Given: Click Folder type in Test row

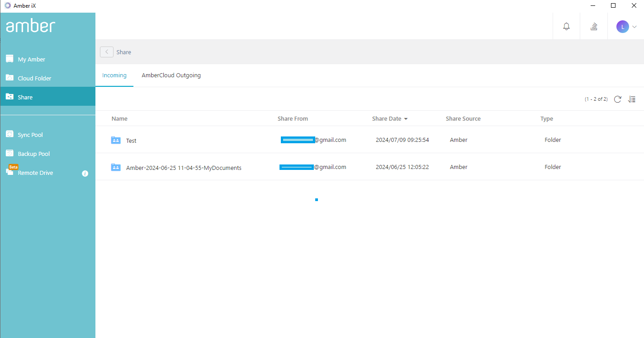Looking at the screenshot, I should pos(553,140).
